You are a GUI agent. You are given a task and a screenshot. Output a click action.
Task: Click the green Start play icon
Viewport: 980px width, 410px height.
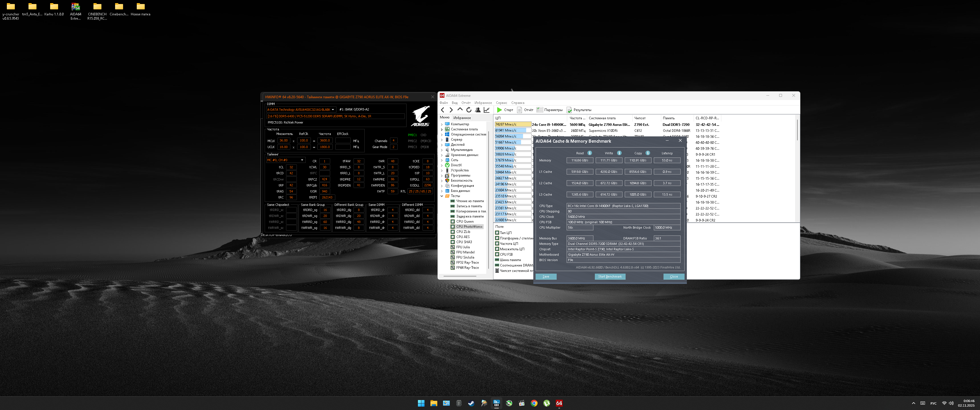click(x=499, y=110)
